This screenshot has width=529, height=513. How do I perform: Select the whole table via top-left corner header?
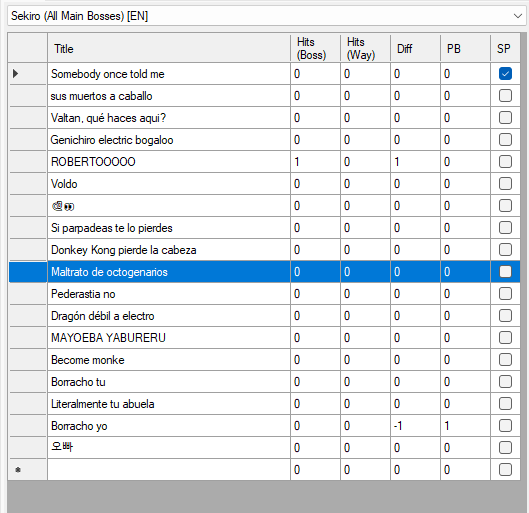pyautogui.click(x=28, y=48)
